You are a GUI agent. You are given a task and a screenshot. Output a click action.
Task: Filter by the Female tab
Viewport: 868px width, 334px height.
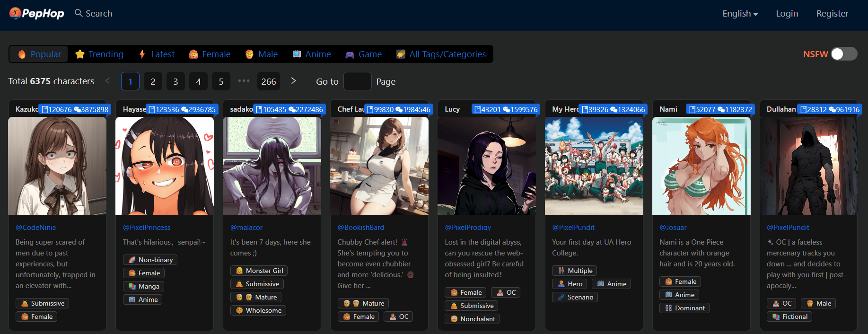click(210, 54)
